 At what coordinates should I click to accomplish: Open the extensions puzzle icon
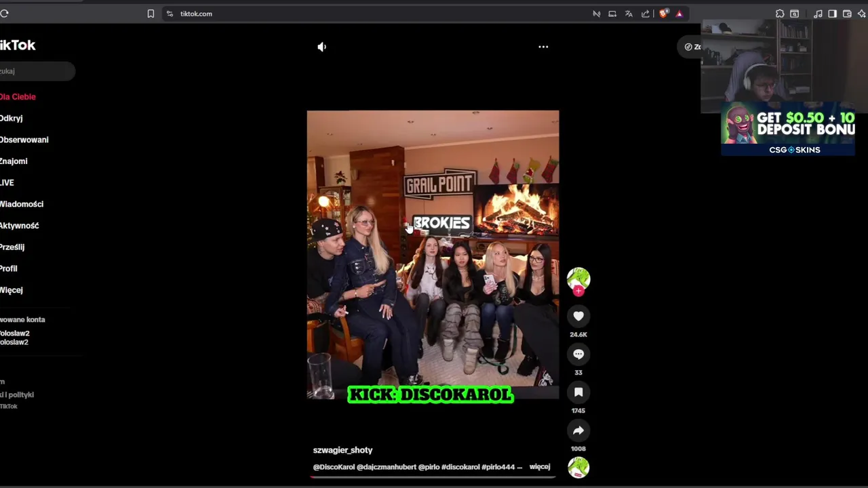[780, 14]
